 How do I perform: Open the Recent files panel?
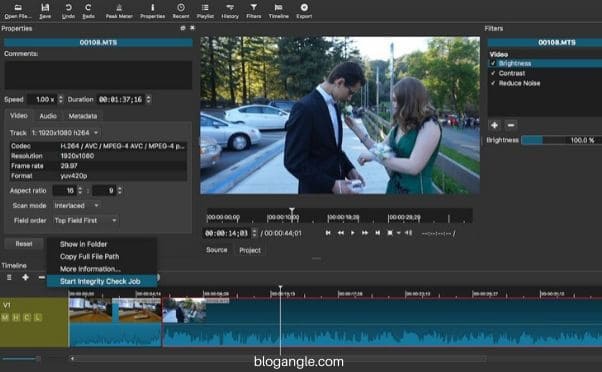tap(180, 11)
